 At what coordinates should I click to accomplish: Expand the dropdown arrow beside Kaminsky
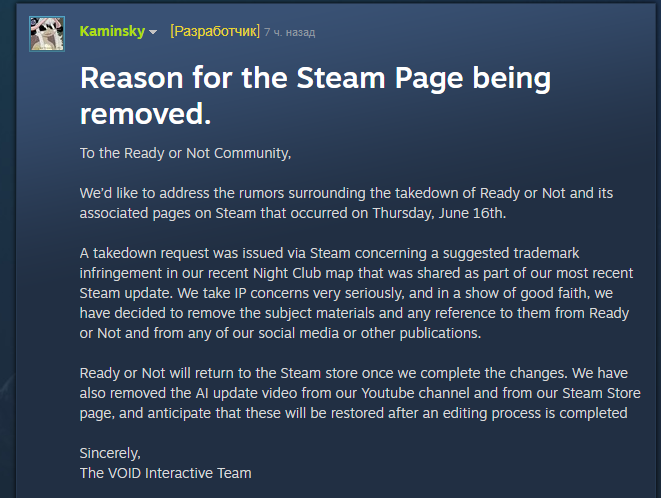tap(153, 32)
